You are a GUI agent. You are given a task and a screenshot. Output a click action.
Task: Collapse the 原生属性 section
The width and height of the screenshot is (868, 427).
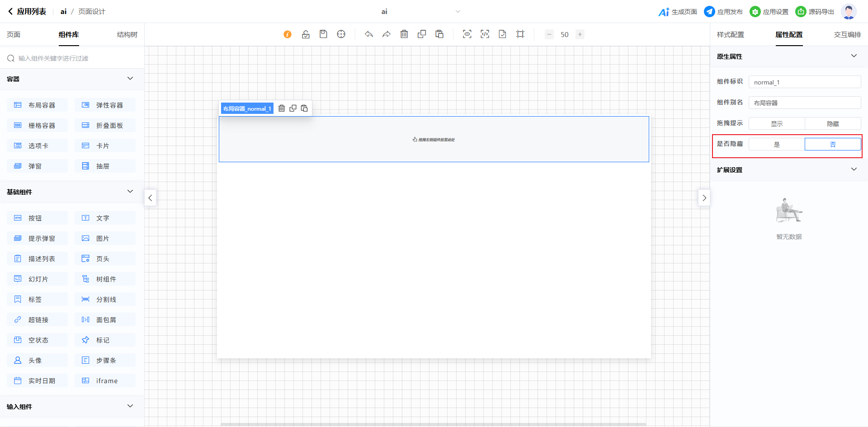tap(854, 56)
